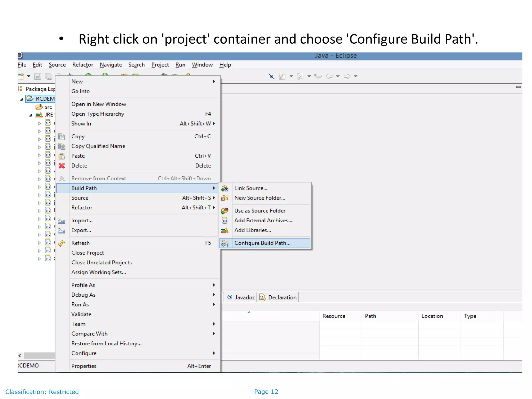532x399 pixels.
Task: Select Assign Working Sets... entry
Action: [x=137, y=272]
